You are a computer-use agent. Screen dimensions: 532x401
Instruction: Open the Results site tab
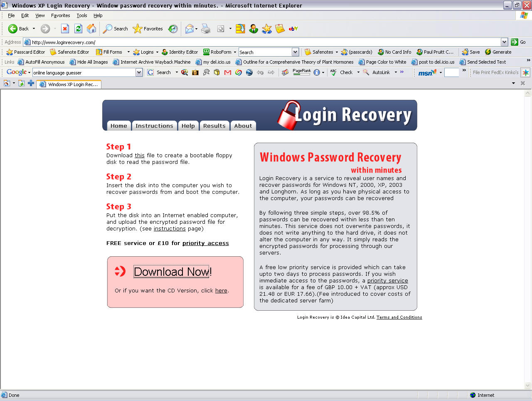click(214, 126)
